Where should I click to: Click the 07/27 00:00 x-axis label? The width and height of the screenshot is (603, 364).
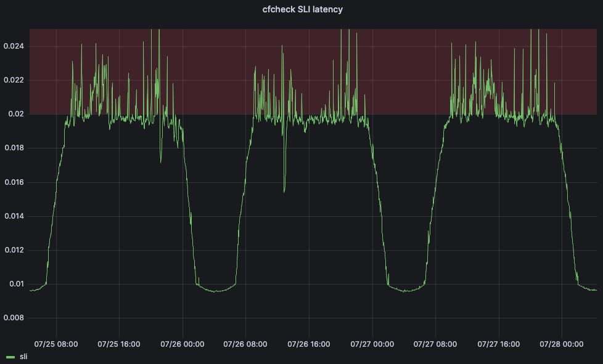click(372, 344)
